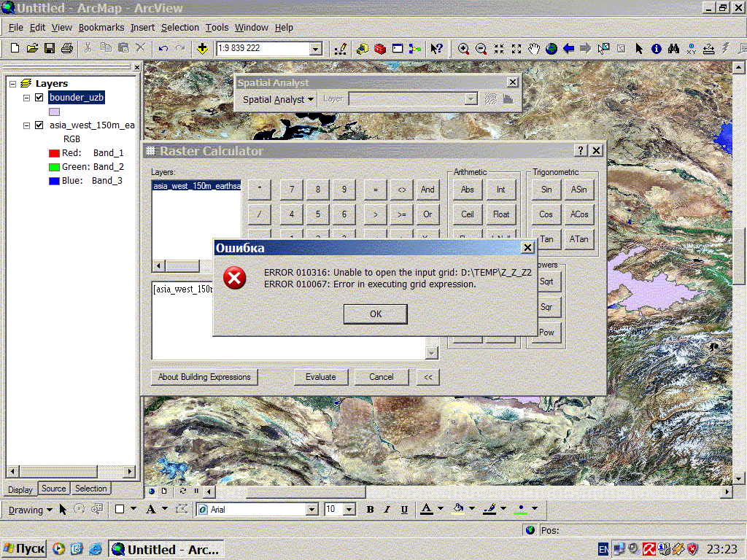Screen dimensions: 747x560
Task: Click the Print map icon
Action: click(67, 49)
